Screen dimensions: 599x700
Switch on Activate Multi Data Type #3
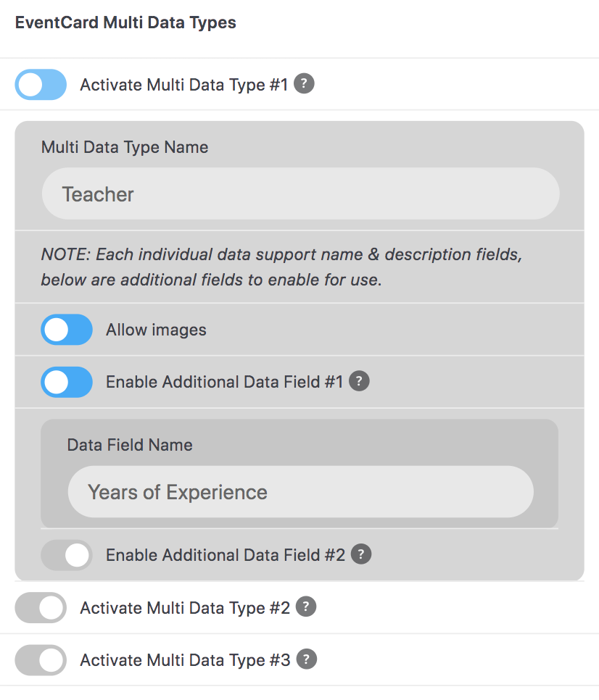pos(41,659)
